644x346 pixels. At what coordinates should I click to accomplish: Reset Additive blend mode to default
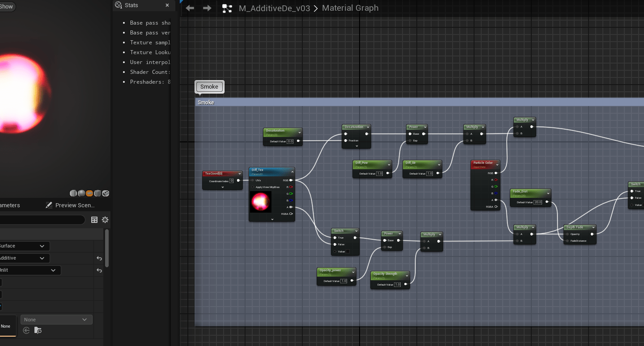pos(99,258)
